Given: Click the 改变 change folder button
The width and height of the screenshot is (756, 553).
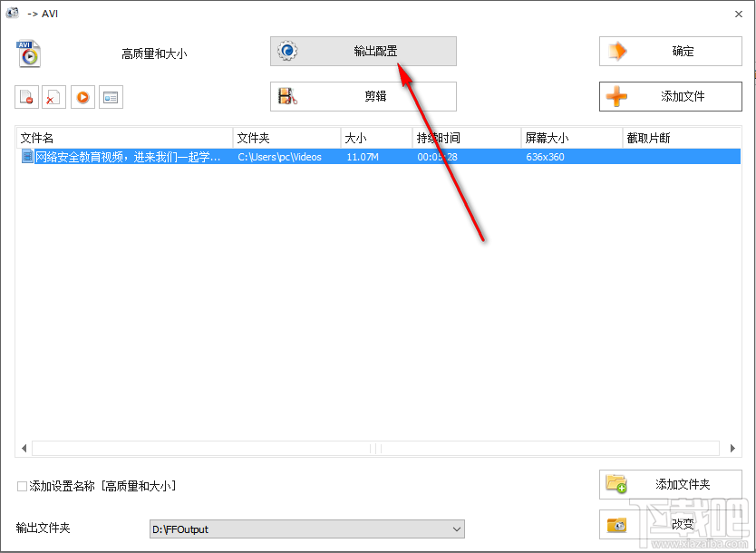Looking at the screenshot, I should coord(670,525).
